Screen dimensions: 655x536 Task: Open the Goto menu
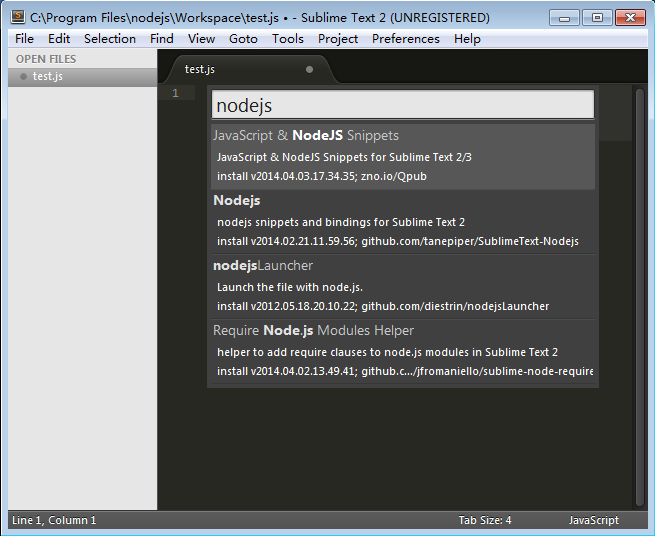tap(243, 39)
